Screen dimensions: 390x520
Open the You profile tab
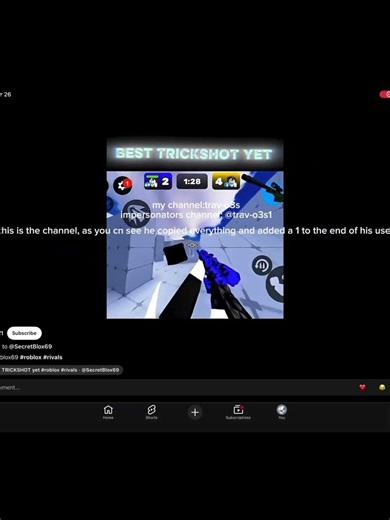coord(282,412)
